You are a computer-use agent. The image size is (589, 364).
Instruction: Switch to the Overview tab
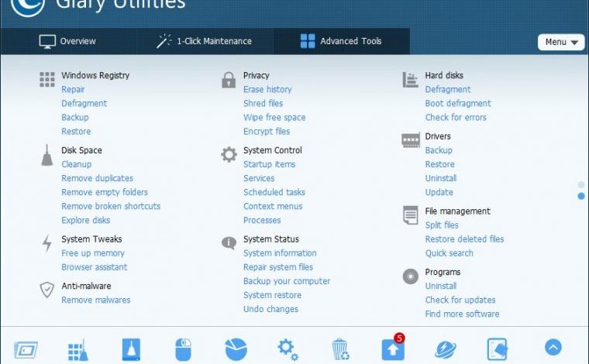click(x=67, y=41)
